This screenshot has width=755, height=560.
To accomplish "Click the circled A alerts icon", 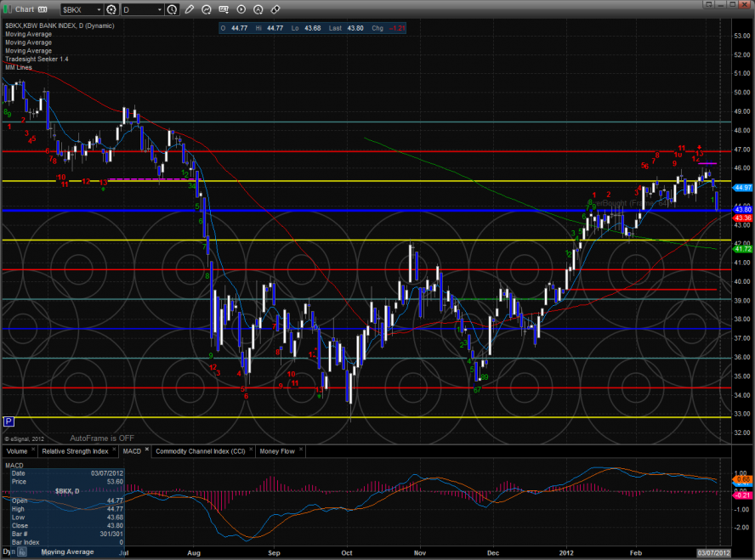I will 258,9.
